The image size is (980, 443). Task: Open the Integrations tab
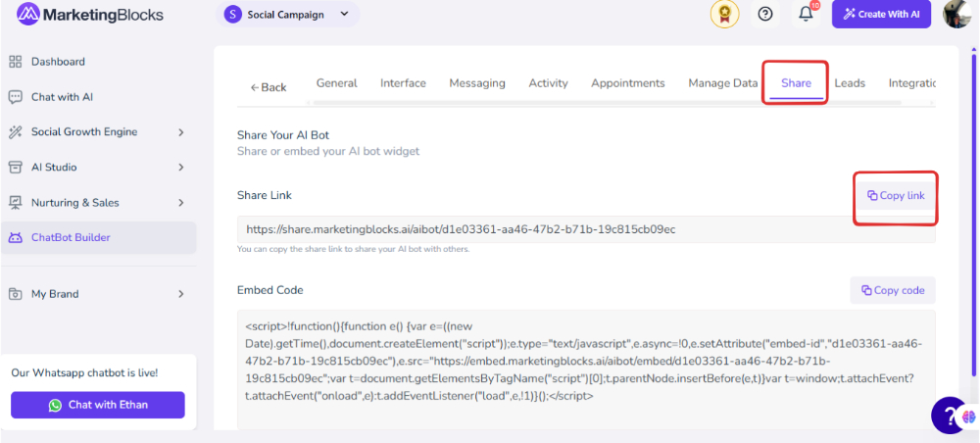[912, 83]
